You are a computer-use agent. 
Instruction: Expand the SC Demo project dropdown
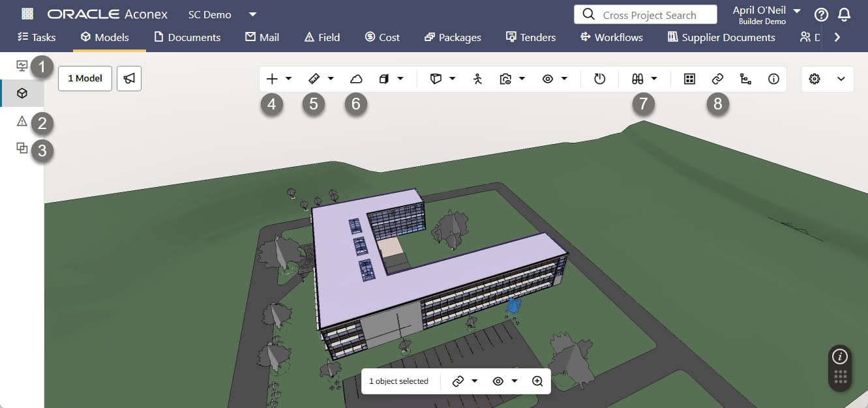coord(253,14)
